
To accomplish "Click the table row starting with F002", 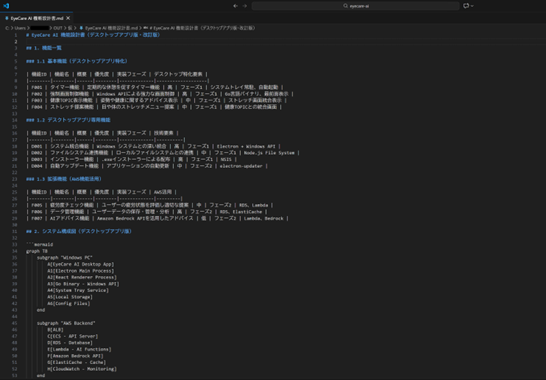I will pyautogui.click(x=160, y=94).
